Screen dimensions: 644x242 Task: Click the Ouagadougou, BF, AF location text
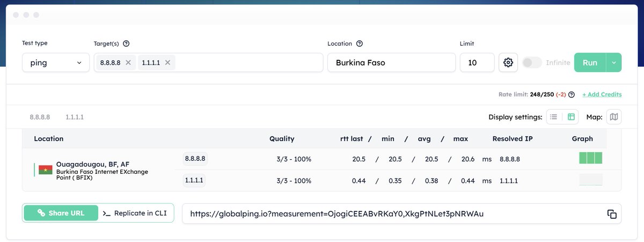point(92,164)
